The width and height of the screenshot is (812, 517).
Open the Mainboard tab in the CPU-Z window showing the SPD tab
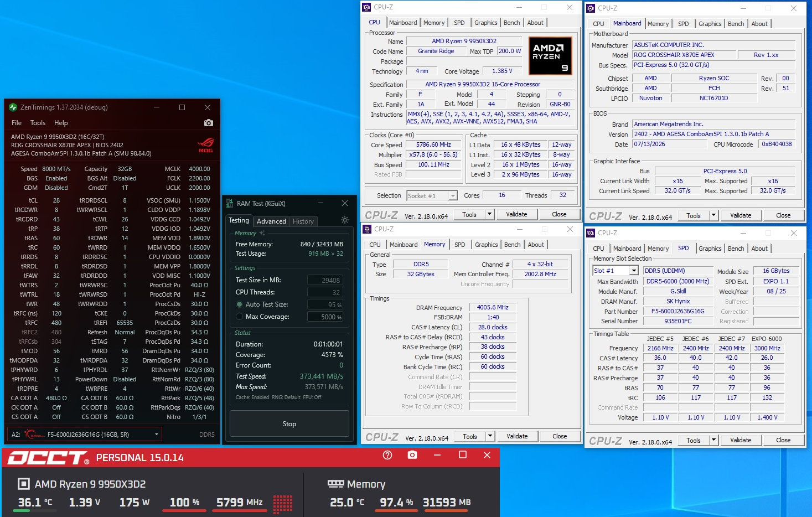click(x=627, y=249)
